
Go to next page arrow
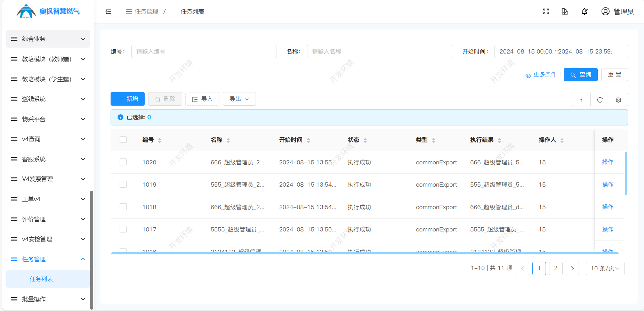click(x=572, y=268)
